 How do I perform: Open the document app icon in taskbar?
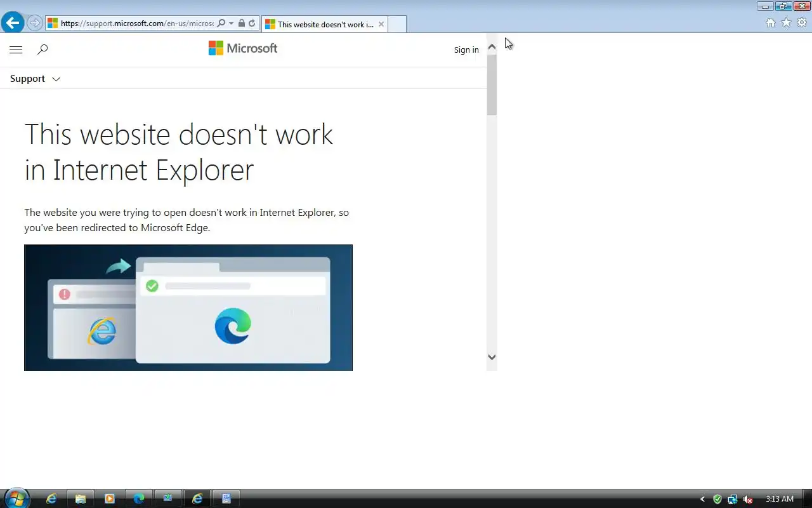pos(226,499)
